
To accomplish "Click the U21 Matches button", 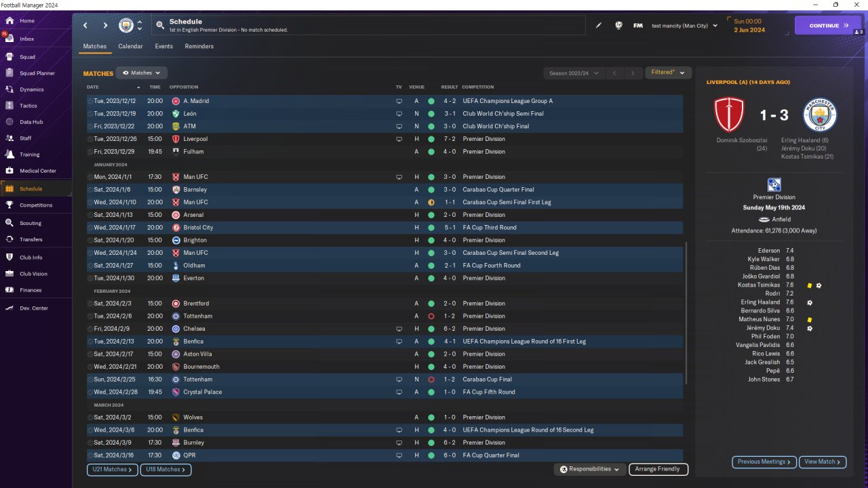I will [113, 469].
